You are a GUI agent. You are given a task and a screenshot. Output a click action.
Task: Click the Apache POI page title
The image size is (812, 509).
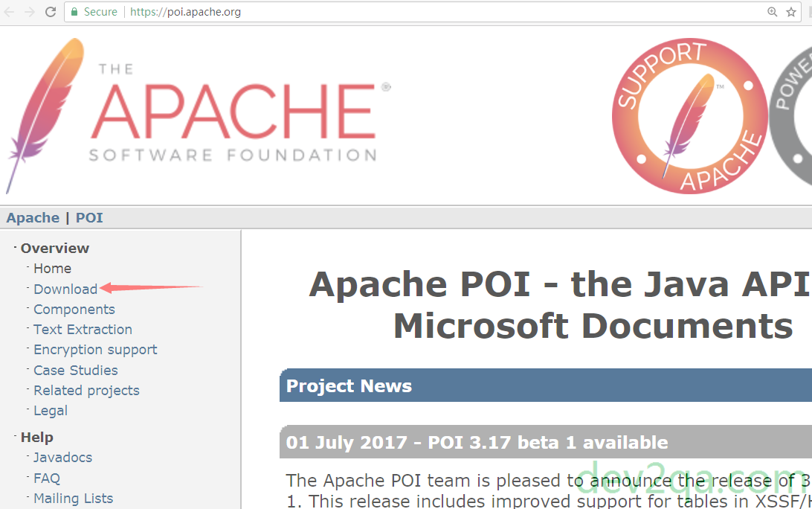[561, 305]
